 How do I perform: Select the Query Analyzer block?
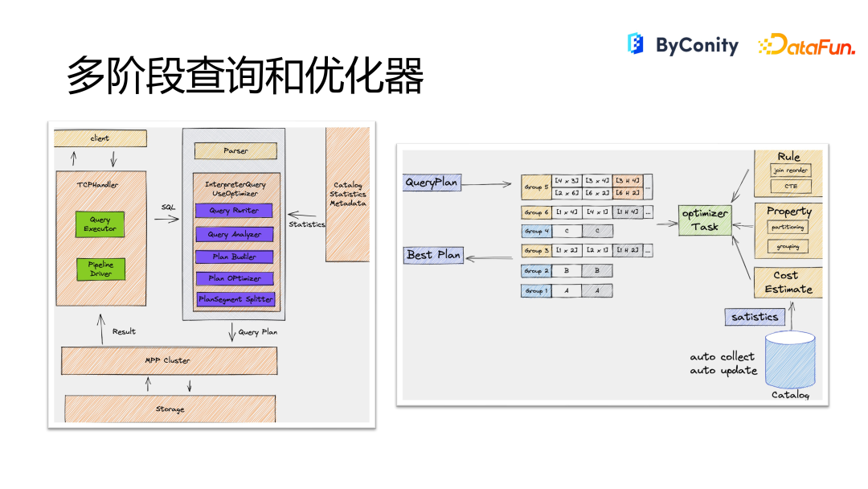click(235, 234)
